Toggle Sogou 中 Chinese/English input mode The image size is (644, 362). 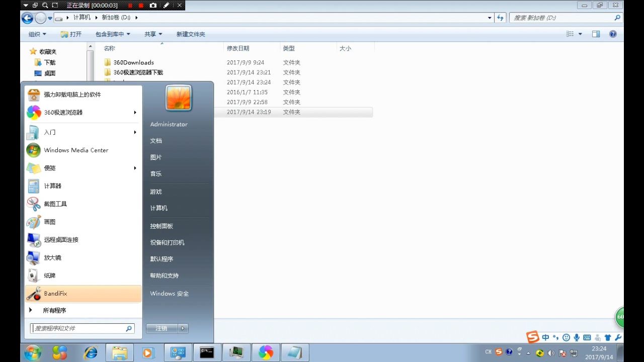(545, 337)
